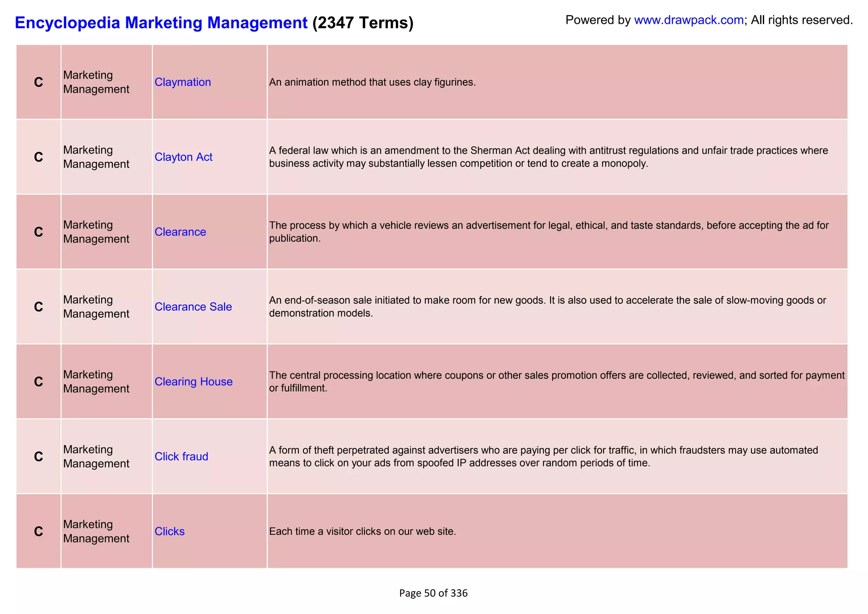The height and width of the screenshot is (614, 868).
Task: Open the www.drawpack.com link
Action: pyautogui.click(x=689, y=20)
